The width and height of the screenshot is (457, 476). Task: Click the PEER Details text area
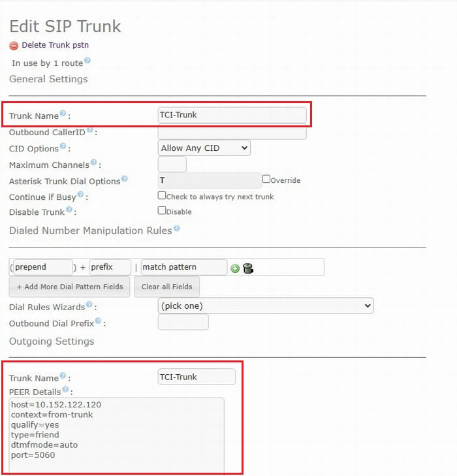click(117, 434)
